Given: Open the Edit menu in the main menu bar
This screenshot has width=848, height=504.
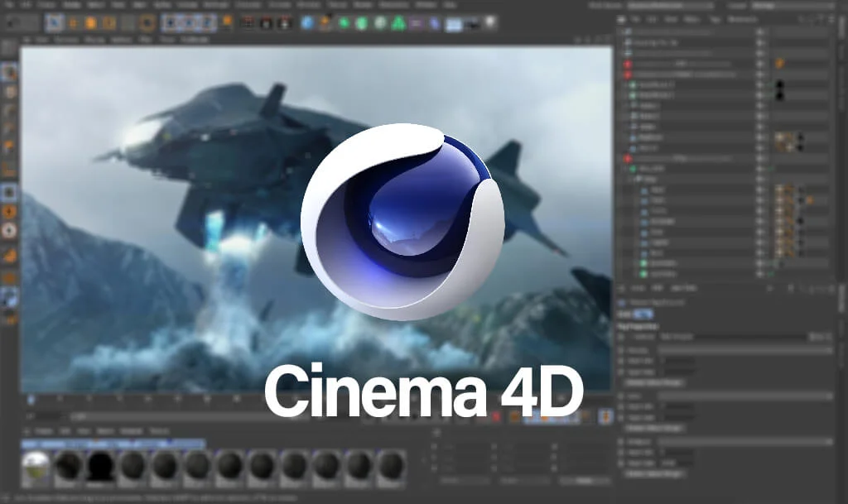Looking at the screenshot, I should point(27,4).
